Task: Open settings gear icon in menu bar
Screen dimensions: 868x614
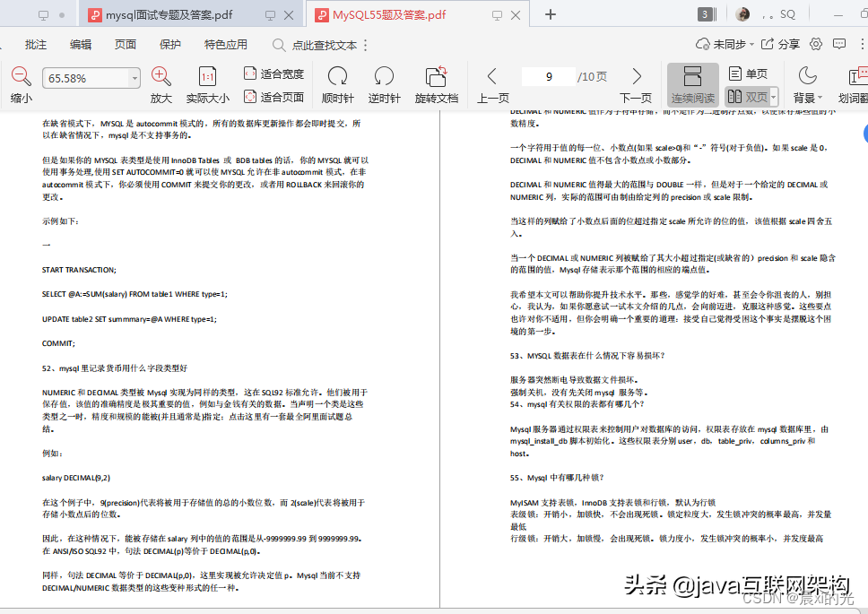Action: (816, 44)
